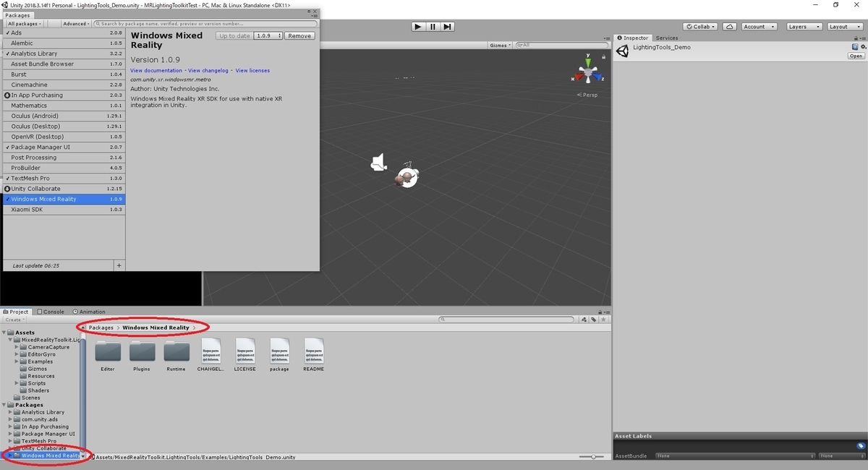Screen dimensions: 868x470
Task: Select the Ads package
Action: click(63, 33)
